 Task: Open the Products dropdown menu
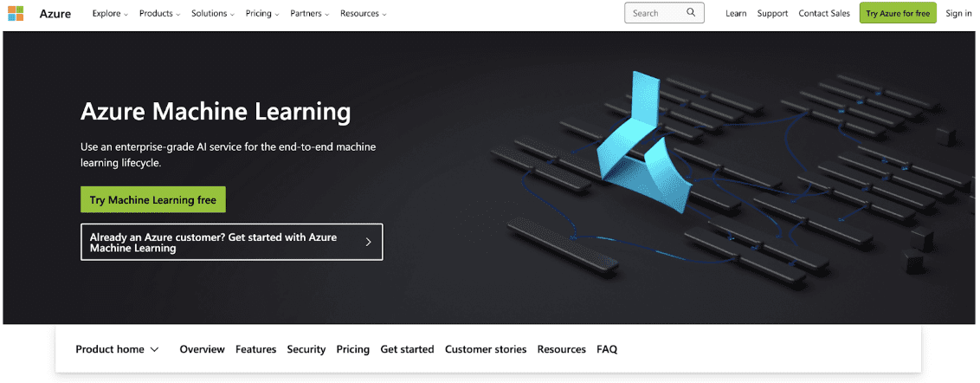pos(160,14)
